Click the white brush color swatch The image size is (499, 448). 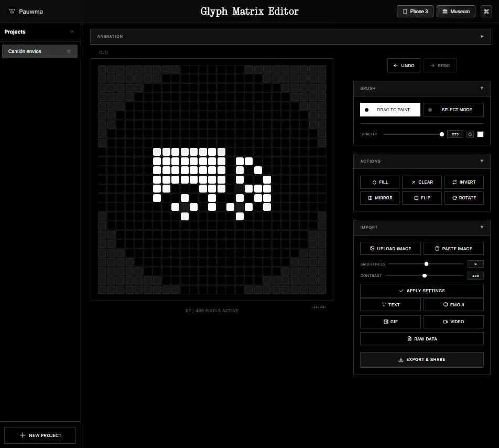pos(480,134)
